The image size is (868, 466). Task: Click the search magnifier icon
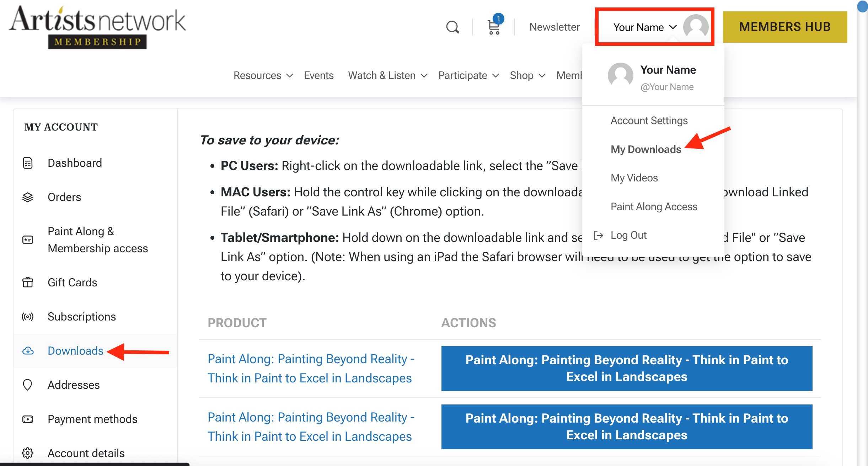click(452, 27)
